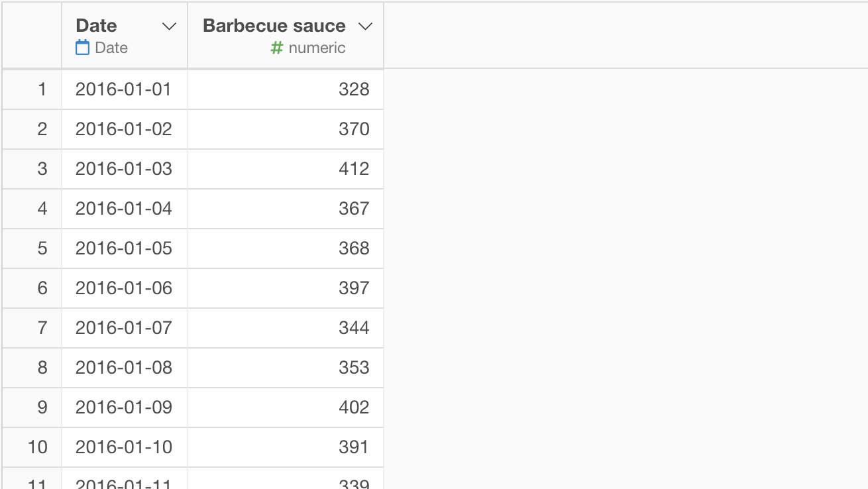Click row number 10
Image resolution: width=868 pixels, height=489 pixels.
click(x=32, y=447)
